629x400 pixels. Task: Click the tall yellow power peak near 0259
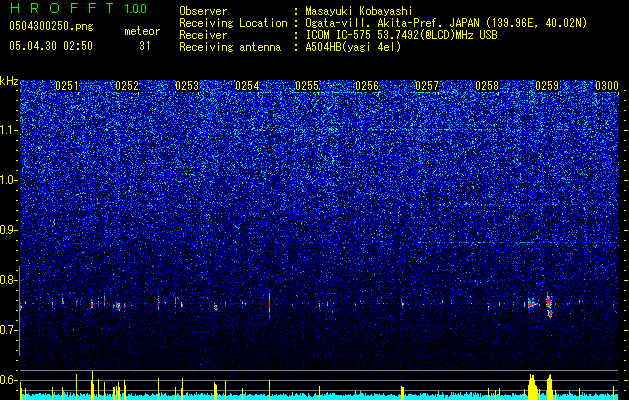pos(549,386)
